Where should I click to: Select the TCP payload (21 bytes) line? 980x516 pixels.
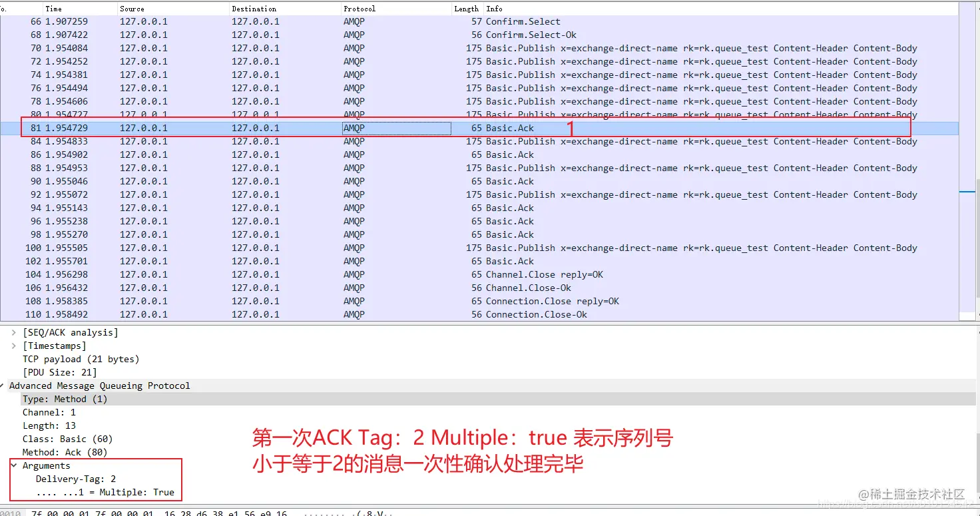pyautogui.click(x=81, y=359)
